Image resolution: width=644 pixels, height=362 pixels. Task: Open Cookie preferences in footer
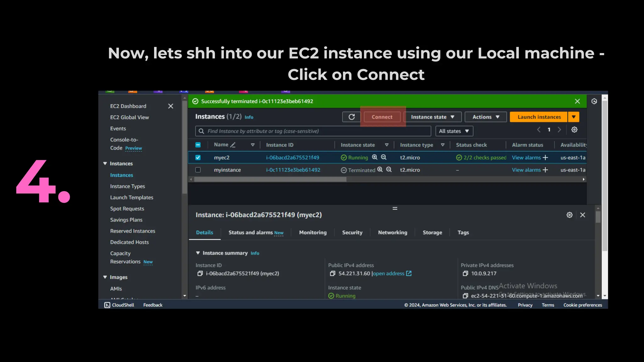[x=583, y=305]
